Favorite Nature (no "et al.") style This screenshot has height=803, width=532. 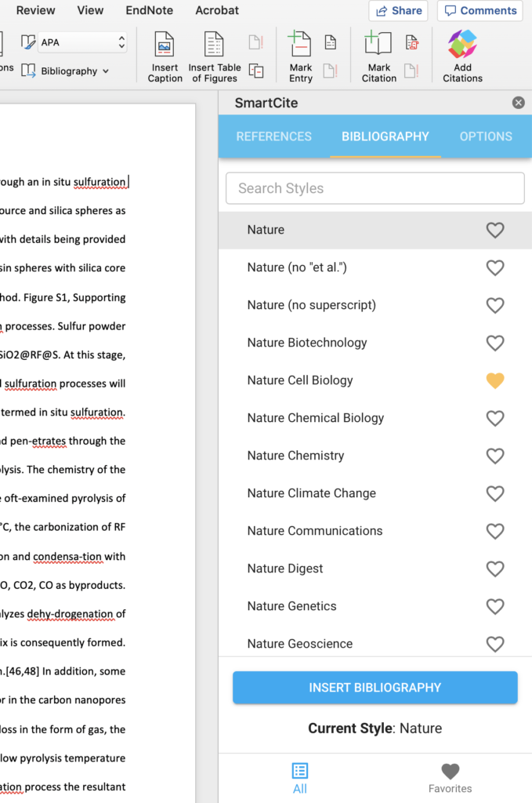click(494, 268)
